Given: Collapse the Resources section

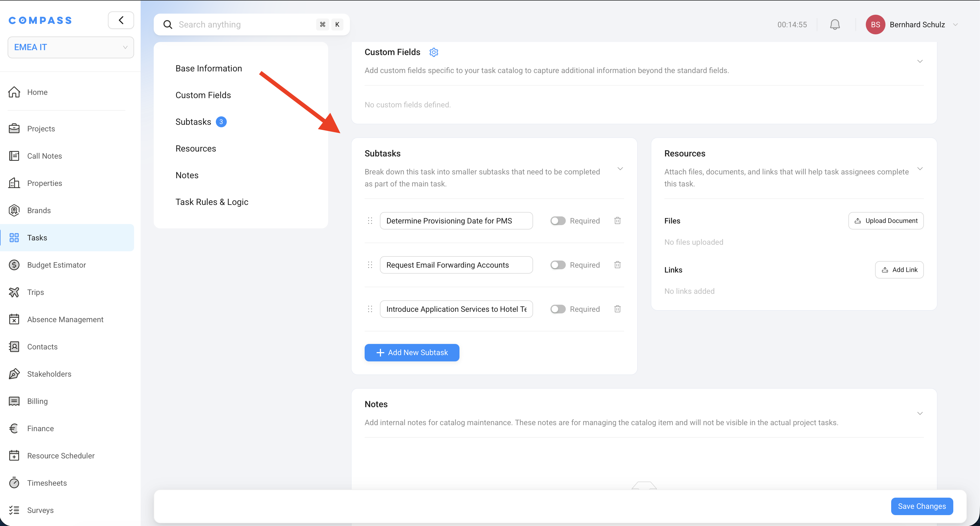Looking at the screenshot, I should tap(920, 168).
